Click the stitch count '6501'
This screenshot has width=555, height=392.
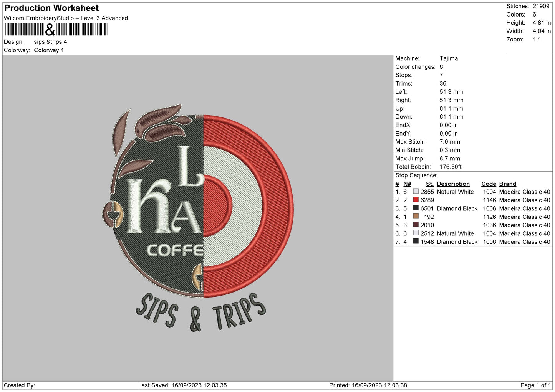(427, 208)
